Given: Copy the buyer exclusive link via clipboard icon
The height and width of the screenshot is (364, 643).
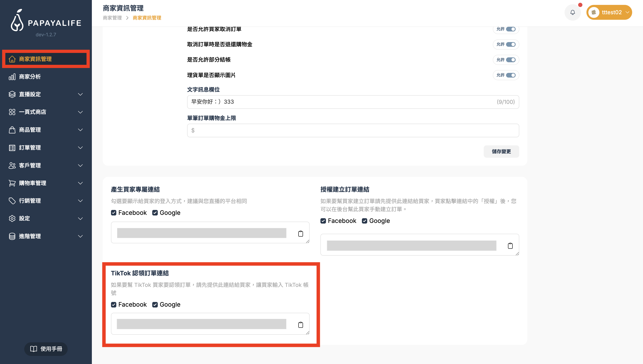Looking at the screenshot, I should [301, 234].
